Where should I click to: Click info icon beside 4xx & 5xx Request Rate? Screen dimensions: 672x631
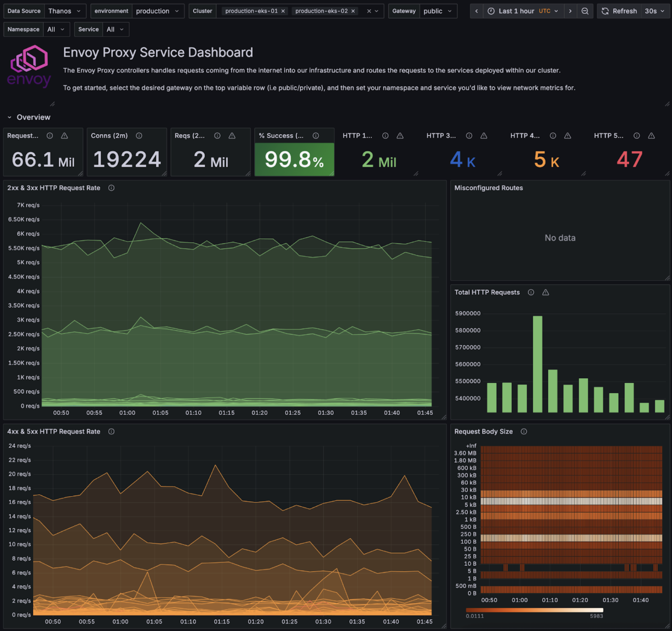tap(112, 432)
